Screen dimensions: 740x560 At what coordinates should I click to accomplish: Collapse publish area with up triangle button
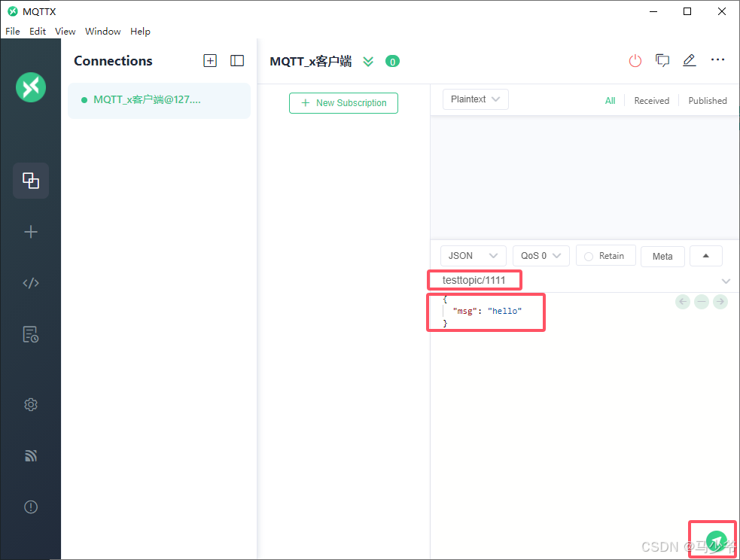(x=706, y=256)
